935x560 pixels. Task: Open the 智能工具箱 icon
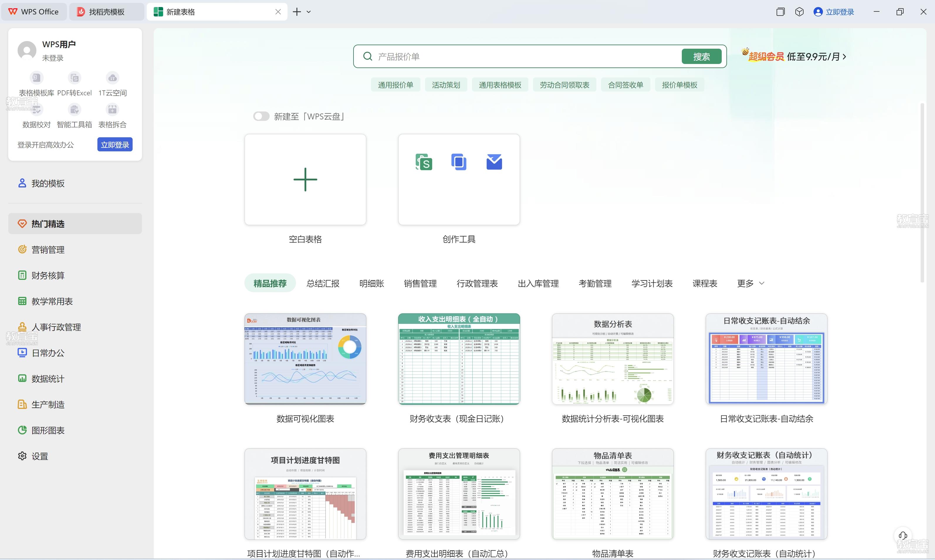(x=74, y=110)
